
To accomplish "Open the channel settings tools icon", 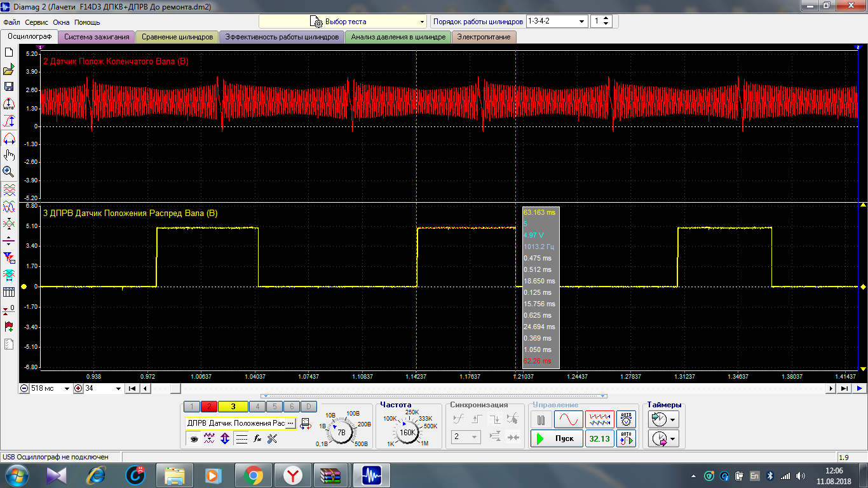I will coord(273,438).
